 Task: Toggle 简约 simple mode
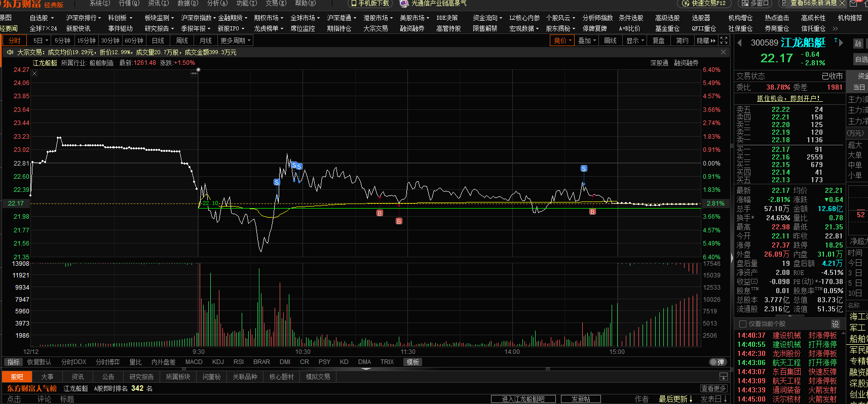682,41
